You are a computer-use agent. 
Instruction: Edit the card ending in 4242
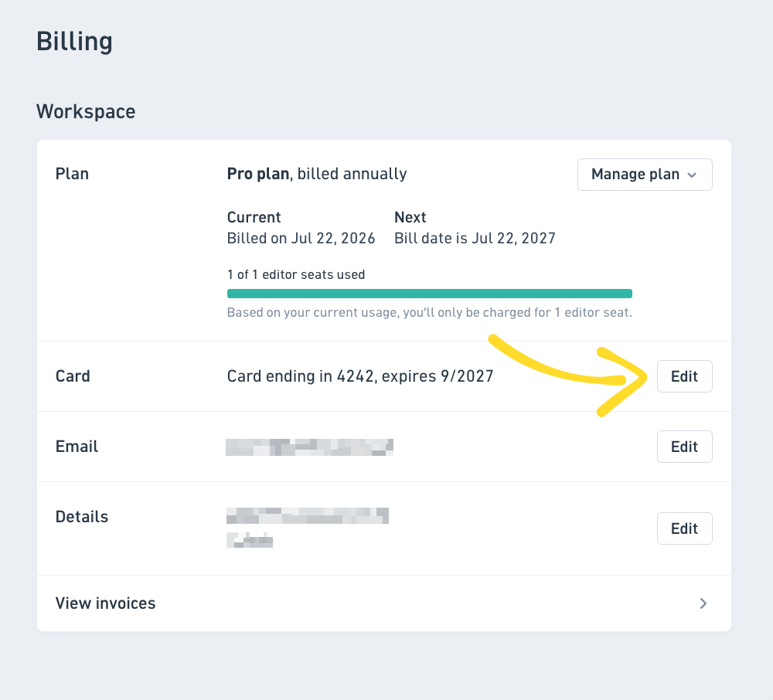684,376
